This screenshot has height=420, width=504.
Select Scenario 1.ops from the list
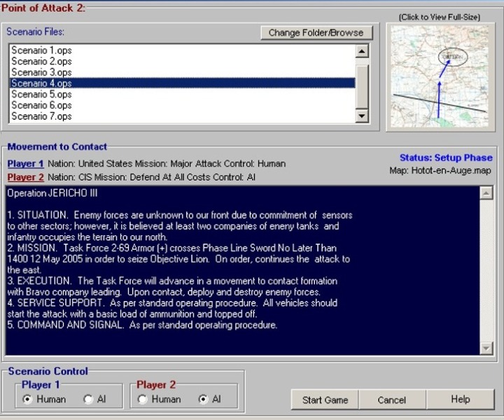coord(42,51)
